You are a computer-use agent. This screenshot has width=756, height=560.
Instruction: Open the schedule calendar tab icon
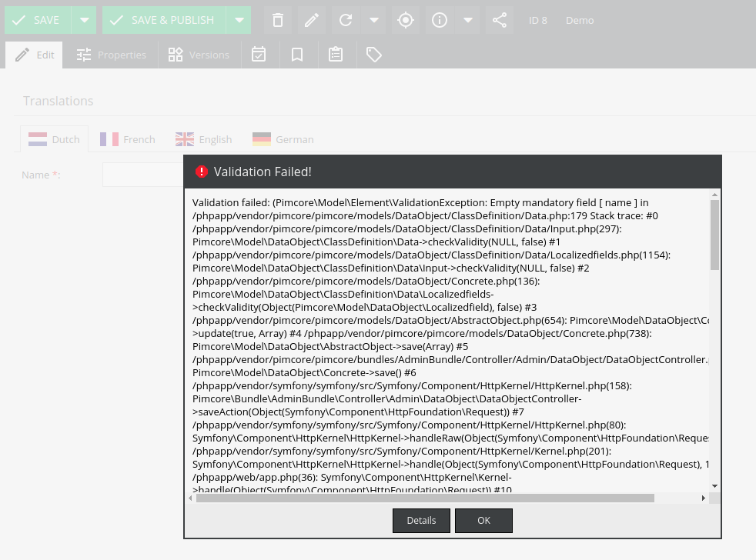259,55
